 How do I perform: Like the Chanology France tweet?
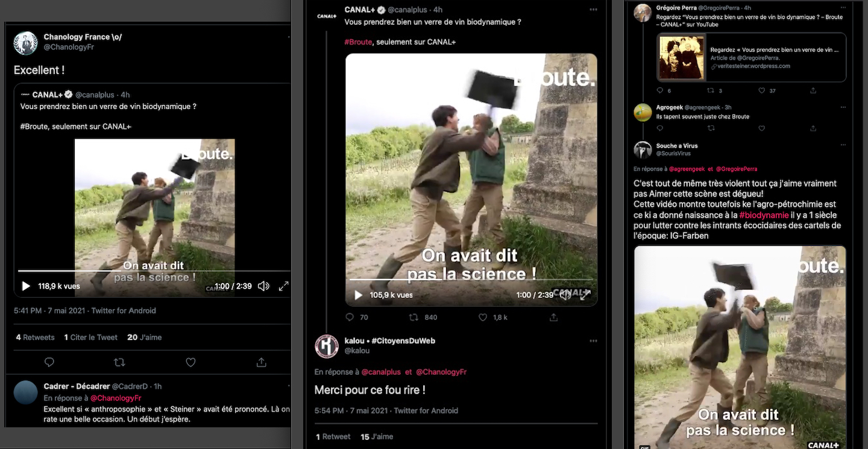coord(190,362)
